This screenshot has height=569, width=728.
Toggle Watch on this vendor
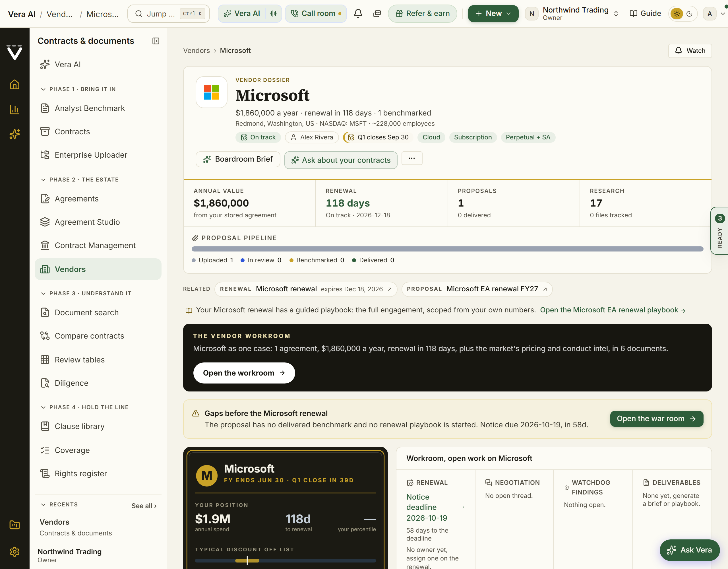click(x=690, y=51)
